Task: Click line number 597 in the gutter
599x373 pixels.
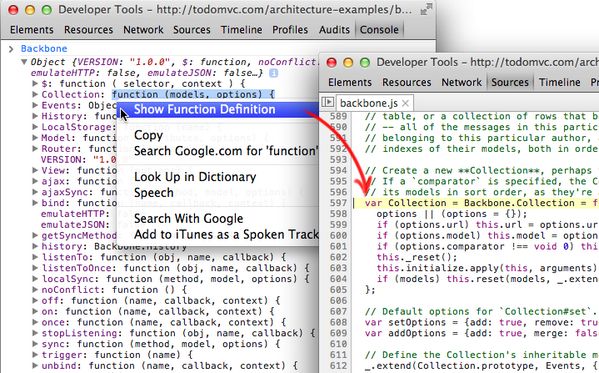Action: coord(338,203)
